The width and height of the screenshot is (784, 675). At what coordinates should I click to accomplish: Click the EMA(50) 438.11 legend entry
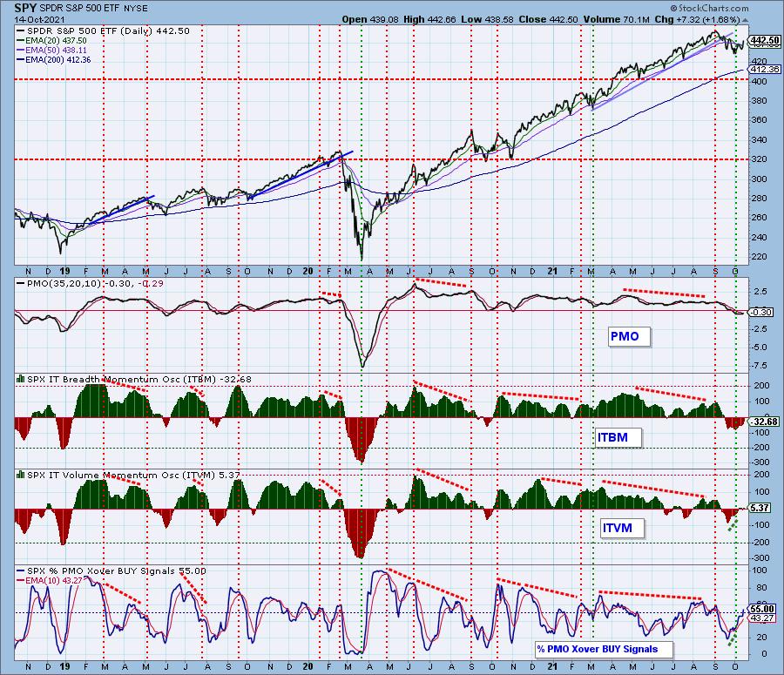tap(51, 50)
